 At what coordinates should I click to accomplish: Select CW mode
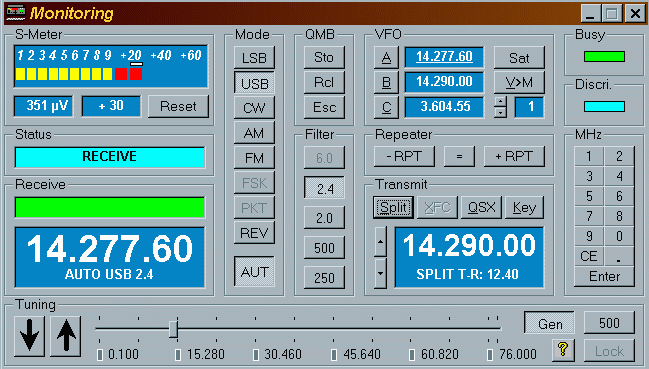[254, 108]
